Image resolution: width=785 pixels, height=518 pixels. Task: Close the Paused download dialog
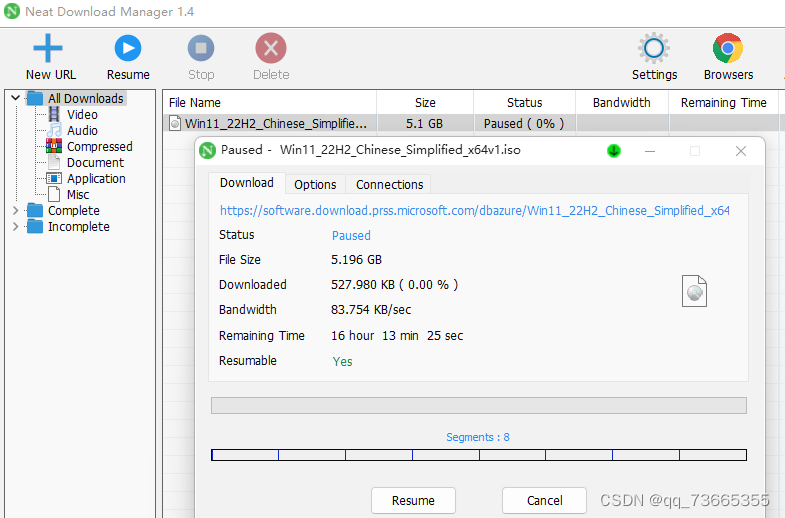coord(741,151)
